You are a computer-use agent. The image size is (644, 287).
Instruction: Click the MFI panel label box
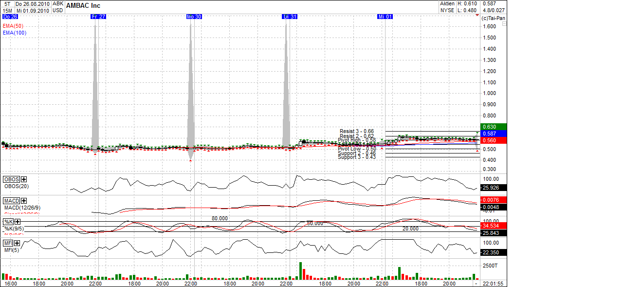(8, 243)
